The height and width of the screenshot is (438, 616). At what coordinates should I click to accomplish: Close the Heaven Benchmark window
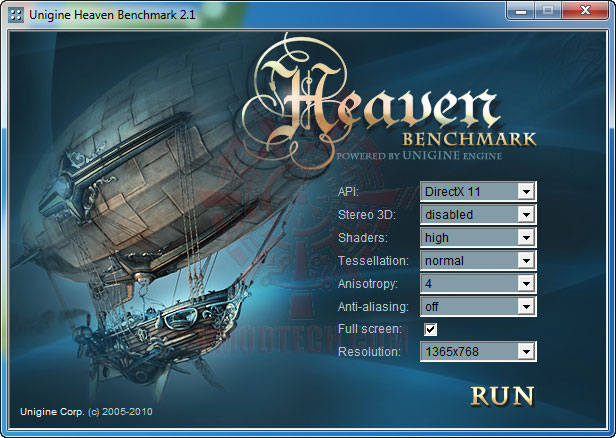coord(585,11)
